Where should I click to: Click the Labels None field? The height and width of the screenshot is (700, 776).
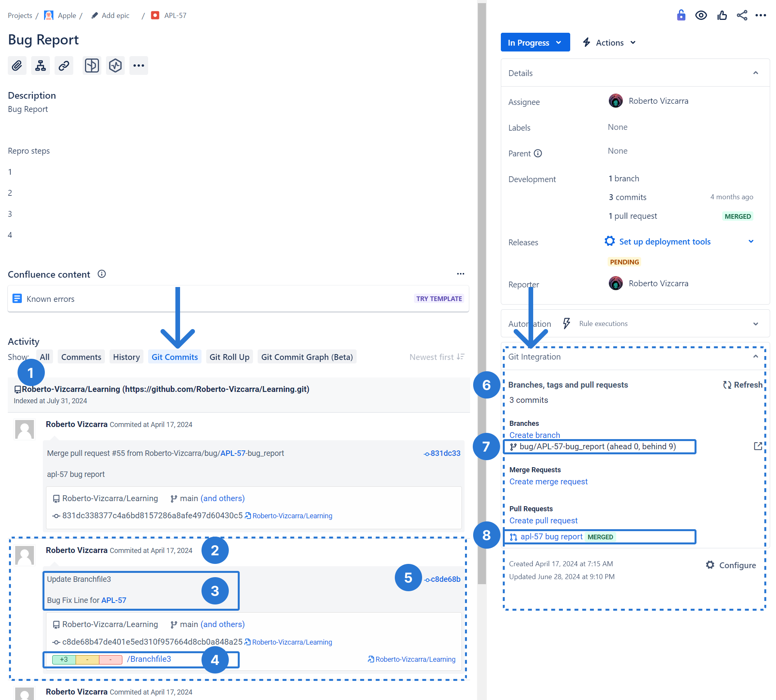click(x=617, y=127)
